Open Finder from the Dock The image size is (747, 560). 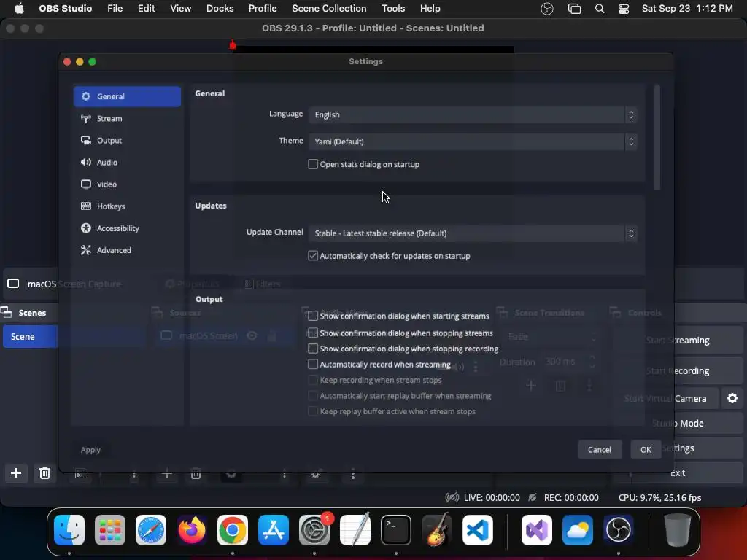69,530
